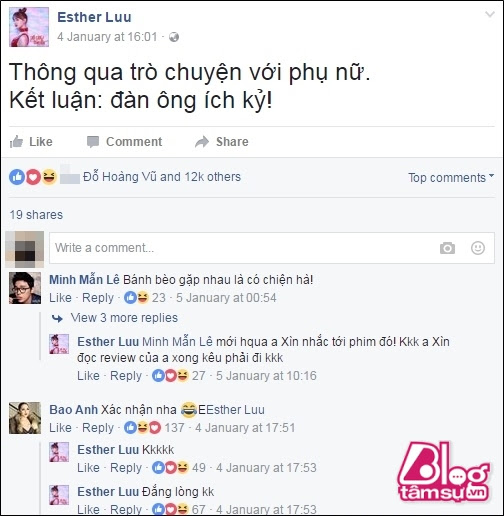Click the Share arrow icon
Viewport: 504px width, 516px height.
(202, 142)
